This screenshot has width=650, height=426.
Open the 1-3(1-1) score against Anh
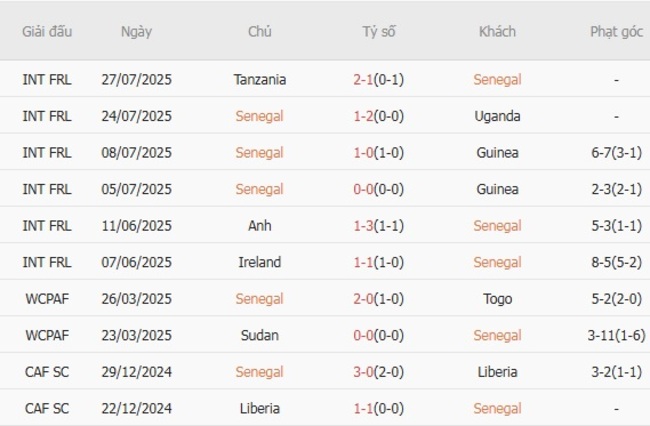[x=378, y=226]
